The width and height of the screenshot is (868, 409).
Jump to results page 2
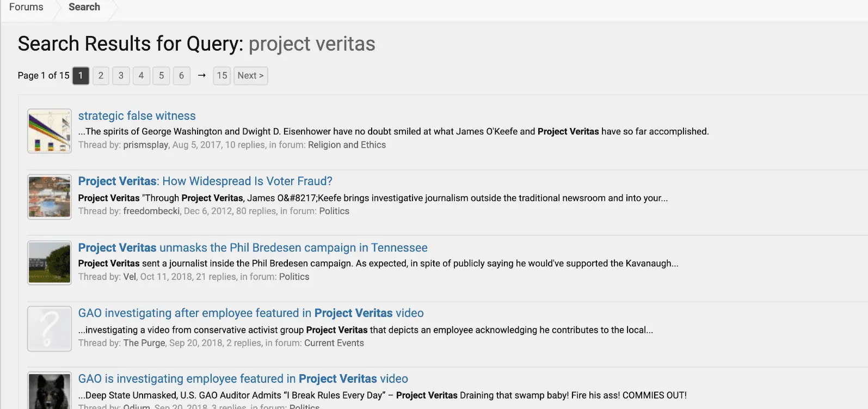[101, 76]
